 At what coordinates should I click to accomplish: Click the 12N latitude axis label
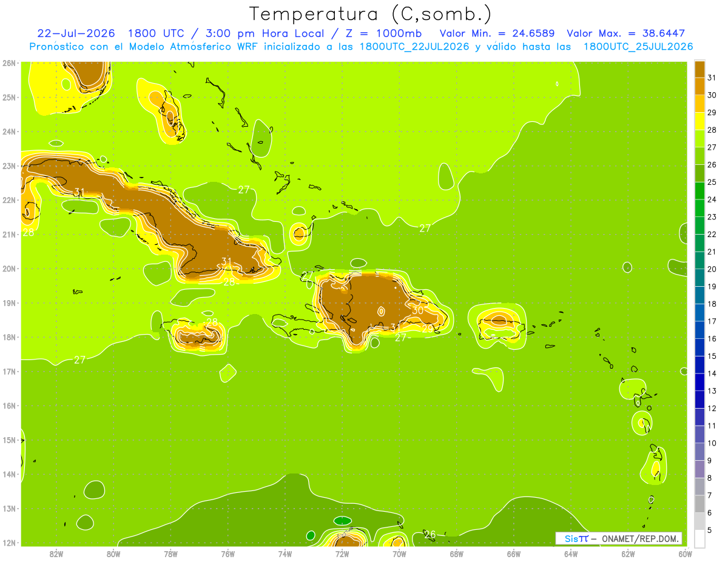point(8,543)
